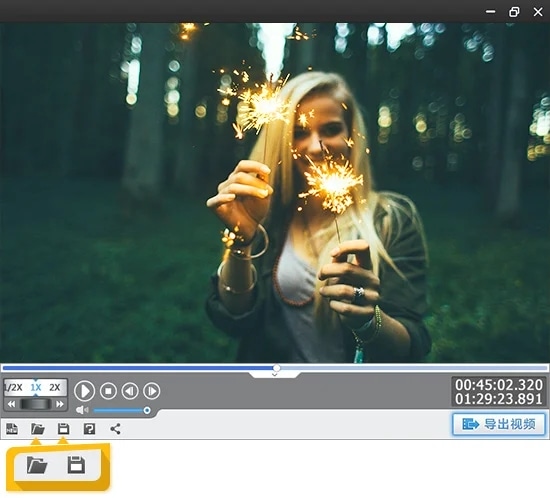
Task: Open project folder icon in toolbar
Action: click(38, 429)
